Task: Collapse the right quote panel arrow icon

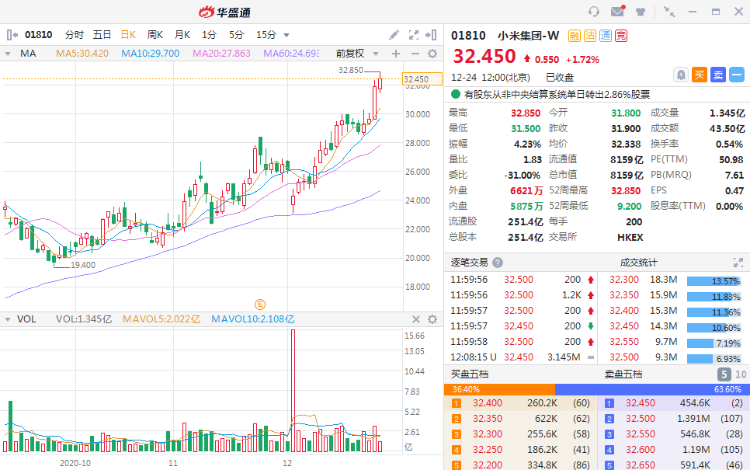Action: coord(431,35)
